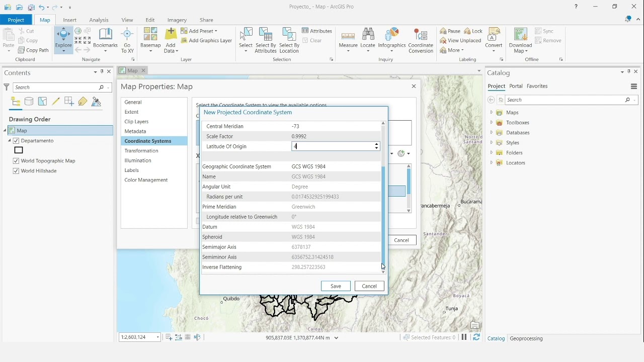The width and height of the screenshot is (644, 362).
Task: Expand the Toolboxes catalog node
Action: [492, 123]
